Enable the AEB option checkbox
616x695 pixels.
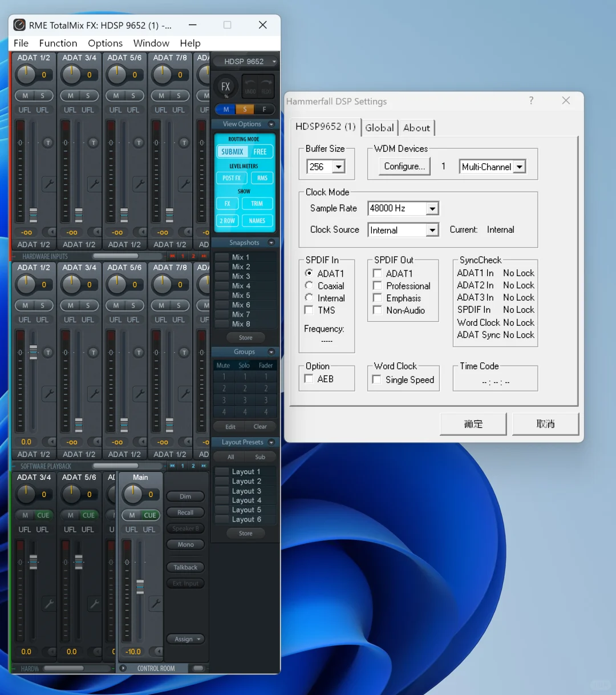(x=309, y=379)
